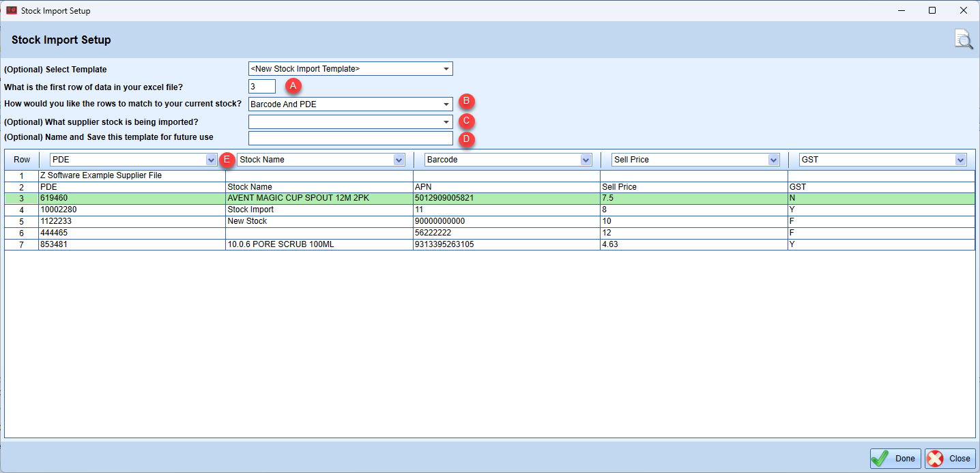Select the sell price cell 12

click(x=694, y=233)
